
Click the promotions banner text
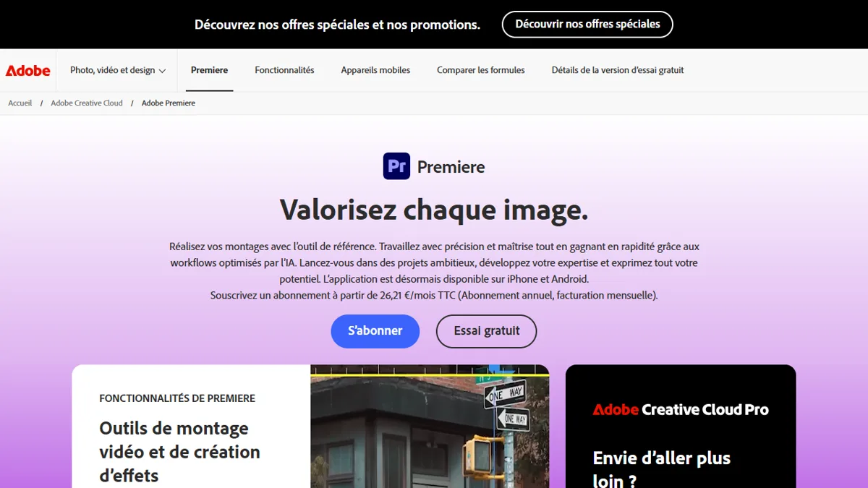[337, 25]
